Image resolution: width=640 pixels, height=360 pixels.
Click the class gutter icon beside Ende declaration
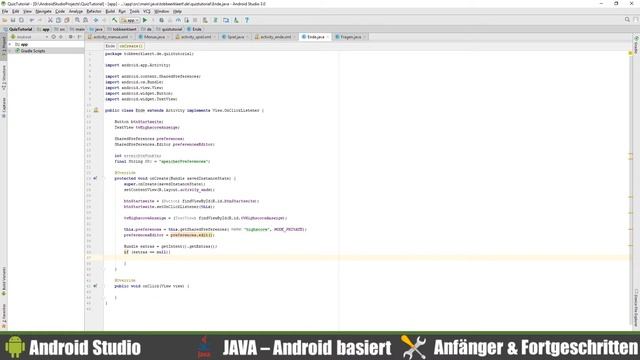[x=96, y=110]
